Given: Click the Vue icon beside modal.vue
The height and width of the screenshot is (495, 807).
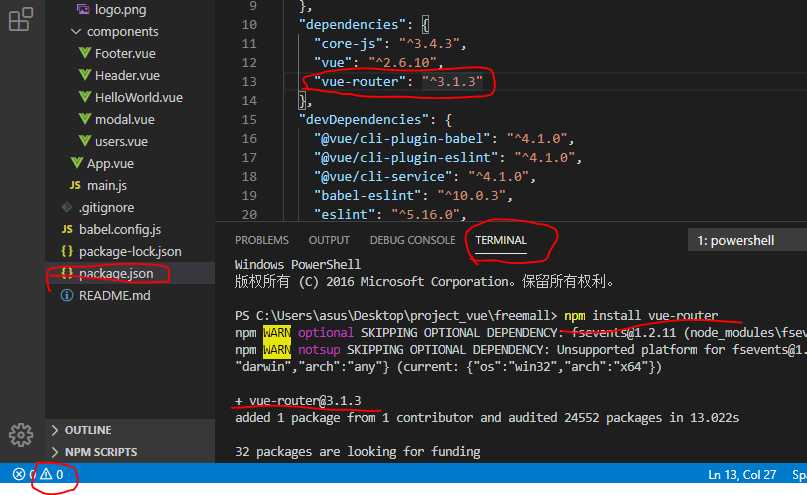Looking at the screenshot, I should click(85, 119).
